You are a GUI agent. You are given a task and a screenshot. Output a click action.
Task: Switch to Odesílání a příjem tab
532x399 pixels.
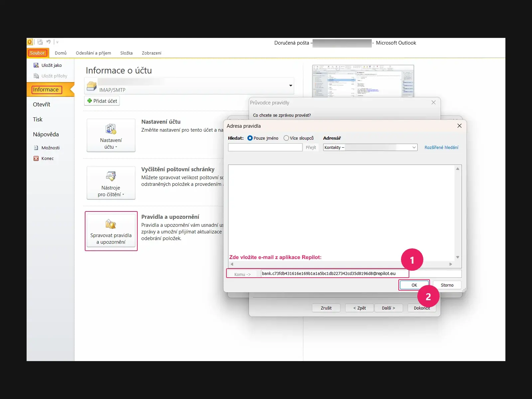93,53
